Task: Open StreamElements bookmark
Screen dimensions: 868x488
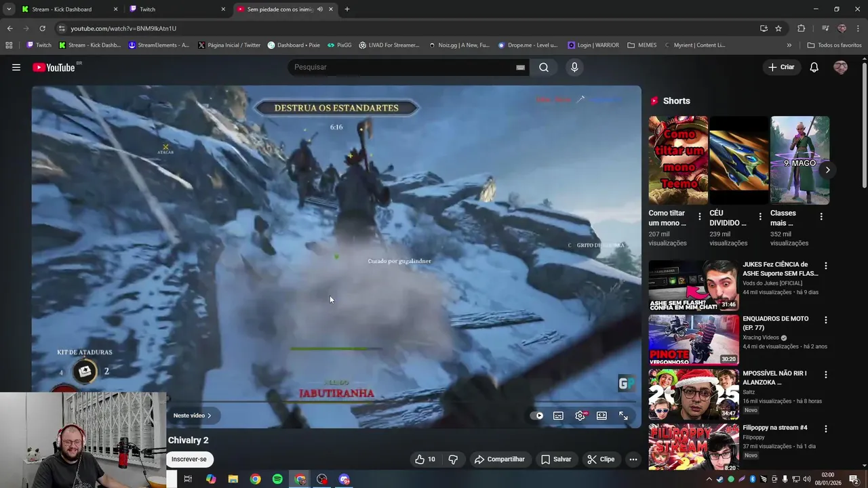Action: coord(159,45)
